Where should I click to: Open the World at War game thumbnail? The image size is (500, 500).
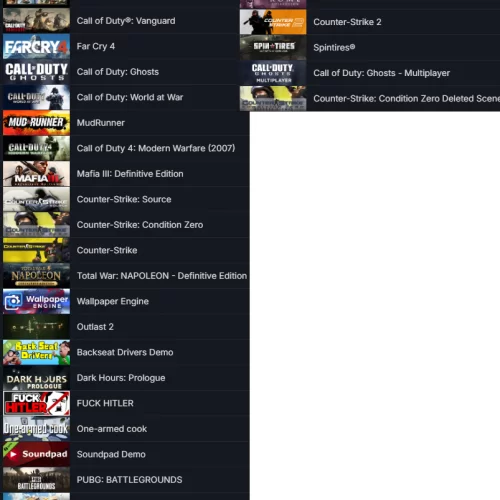coord(36,97)
